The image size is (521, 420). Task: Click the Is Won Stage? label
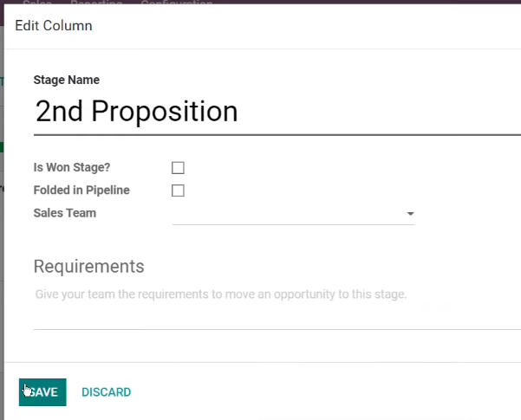click(x=72, y=167)
